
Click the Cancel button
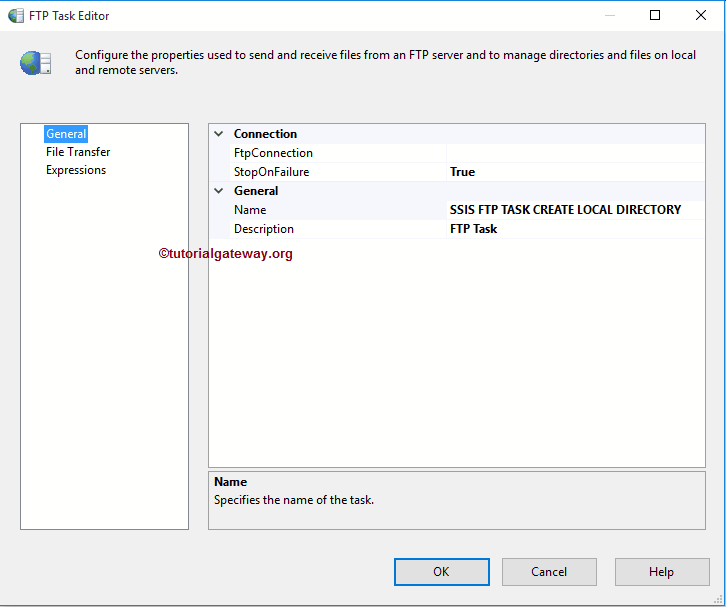coord(549,572)
